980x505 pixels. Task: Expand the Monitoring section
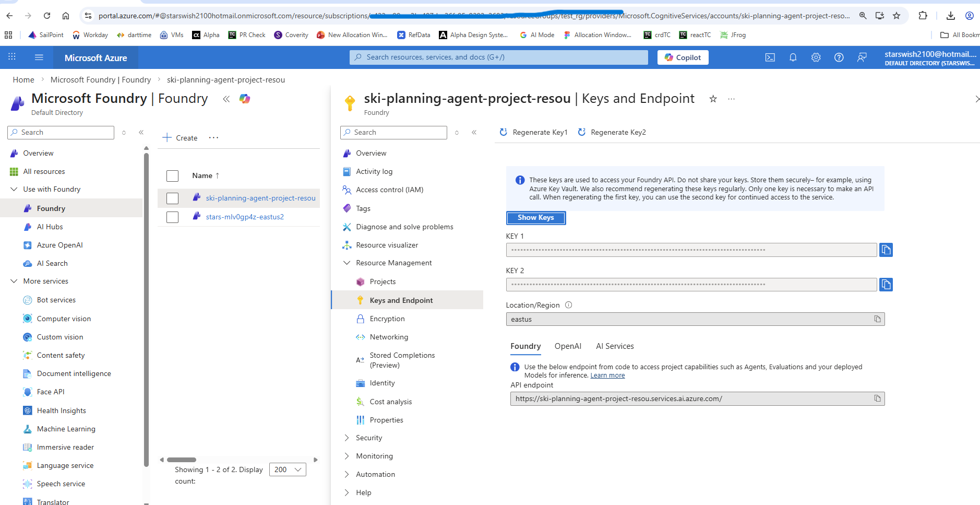tap(346, 456)
